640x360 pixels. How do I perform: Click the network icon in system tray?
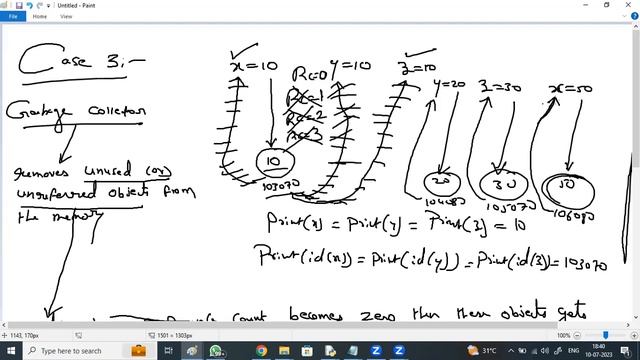click(x=534, y=351)
